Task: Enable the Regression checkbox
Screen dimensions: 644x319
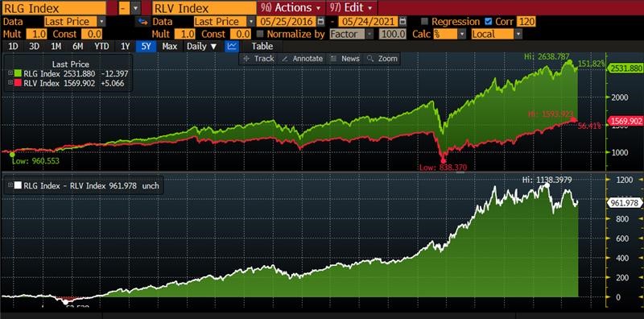Action: [x=424, y=22]
